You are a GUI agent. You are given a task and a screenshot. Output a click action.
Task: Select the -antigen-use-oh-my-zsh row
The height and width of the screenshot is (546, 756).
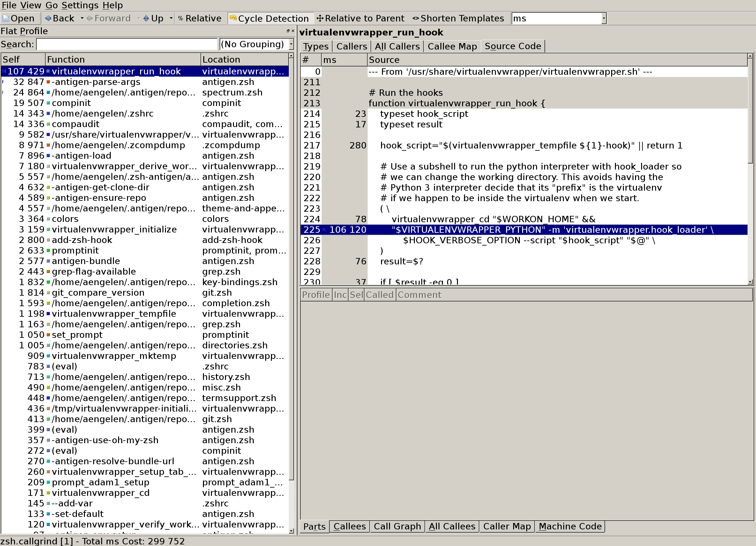click(145, 440)
